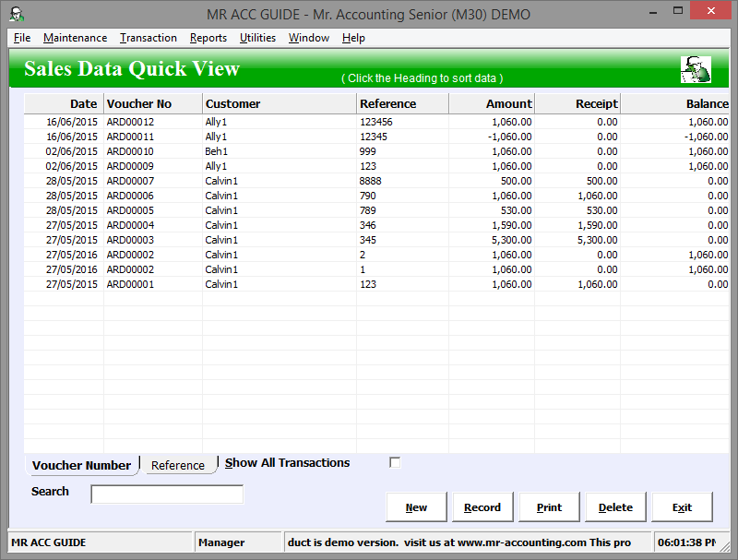Open the Reports menu

[x=208, y=38]
